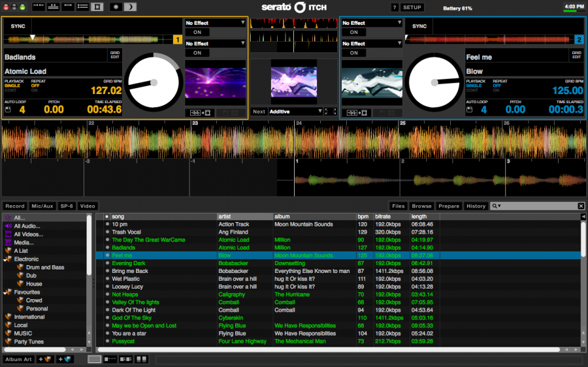Click the library horizontal scrollbar

coord(330,349)
